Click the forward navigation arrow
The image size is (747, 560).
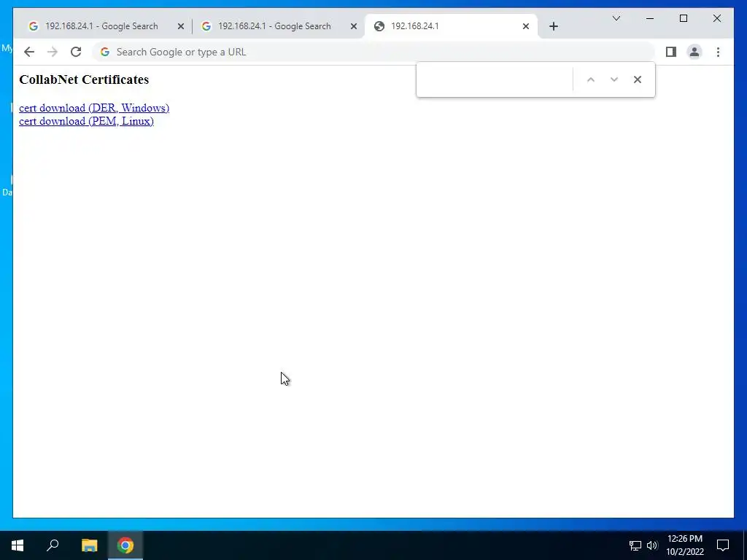pyautogui.click(x=53, y=52)
